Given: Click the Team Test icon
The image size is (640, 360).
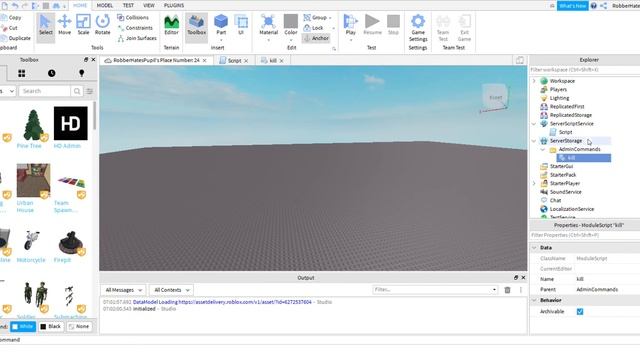Looking at the screenshot, I should [x=443, y=28].
